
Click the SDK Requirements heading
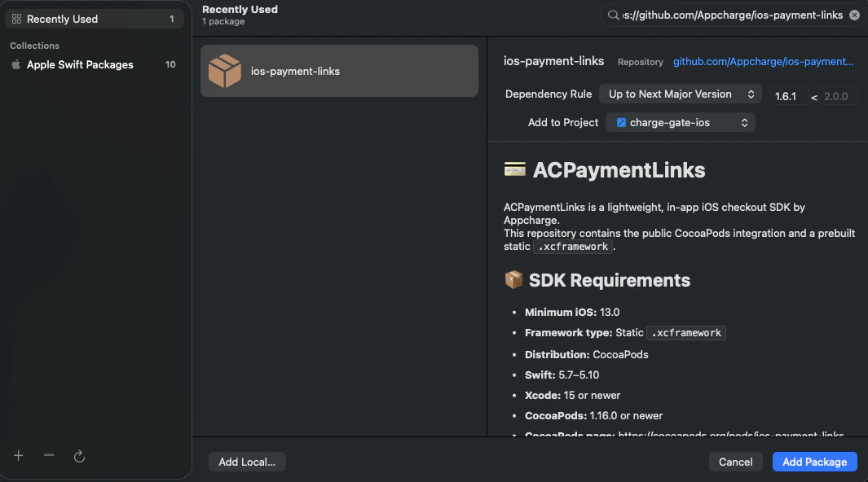[610, 280]
